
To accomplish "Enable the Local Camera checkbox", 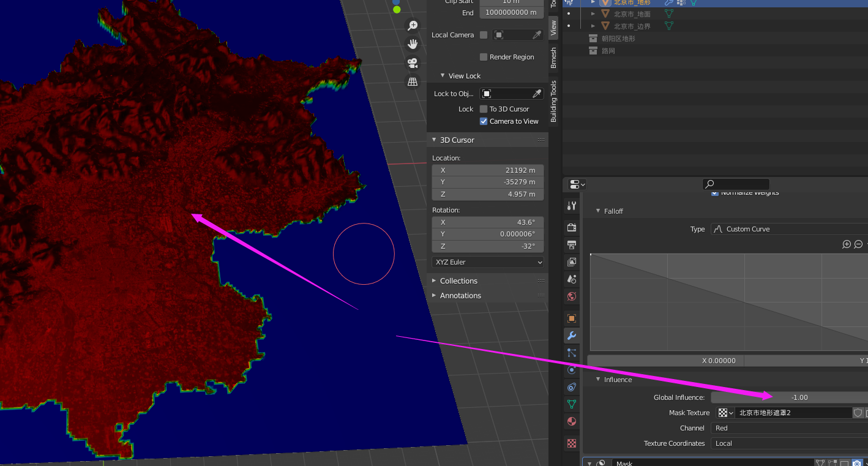I will [x=484, y=35].
